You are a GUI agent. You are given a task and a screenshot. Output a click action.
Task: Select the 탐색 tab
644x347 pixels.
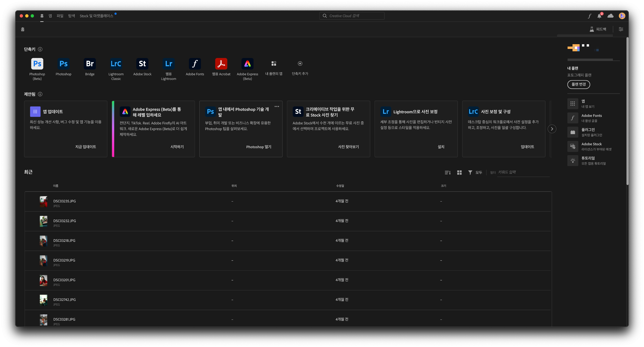(72, 16)
